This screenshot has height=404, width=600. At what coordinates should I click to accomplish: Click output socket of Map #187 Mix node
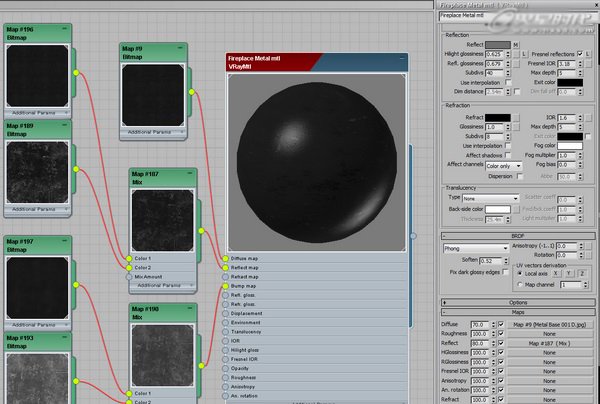coord(201,231)
